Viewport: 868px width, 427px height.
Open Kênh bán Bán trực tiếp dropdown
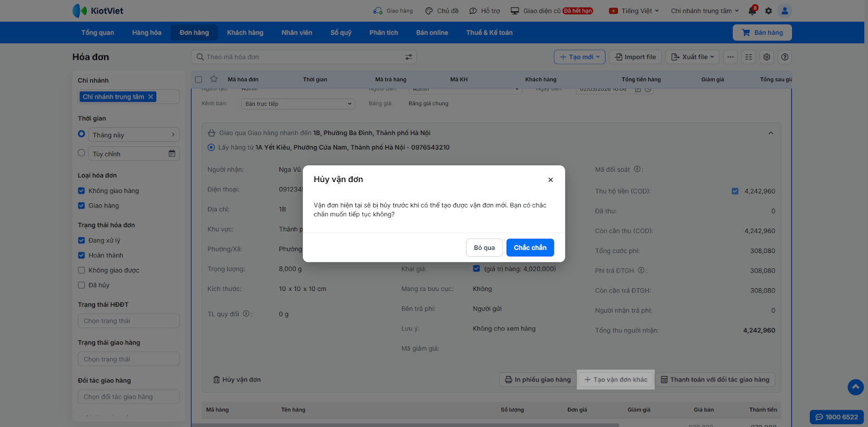coord(298,103)
